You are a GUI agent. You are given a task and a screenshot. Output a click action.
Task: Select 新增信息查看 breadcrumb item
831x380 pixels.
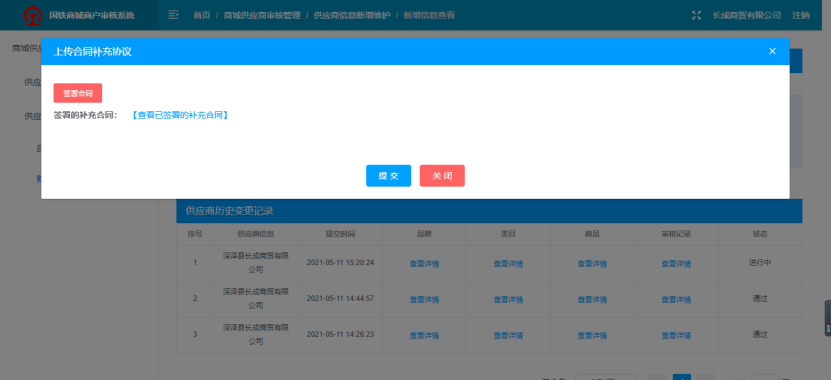(429, 15)
